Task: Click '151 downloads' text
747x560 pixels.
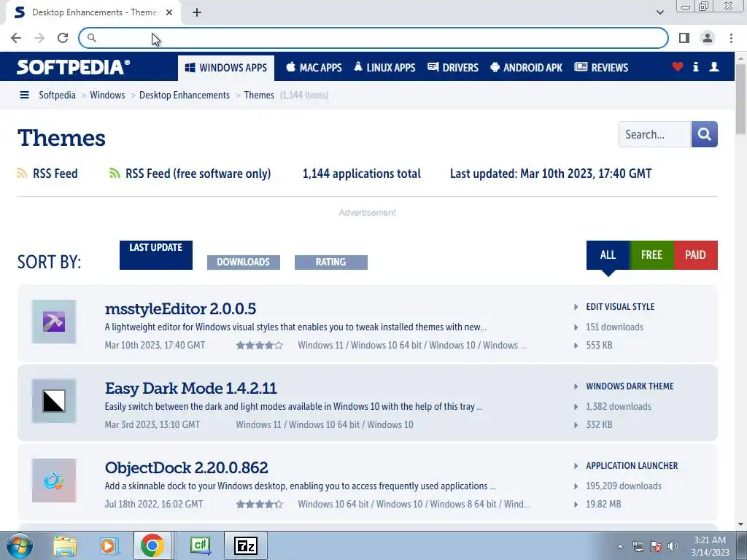Action: [614, 327]
